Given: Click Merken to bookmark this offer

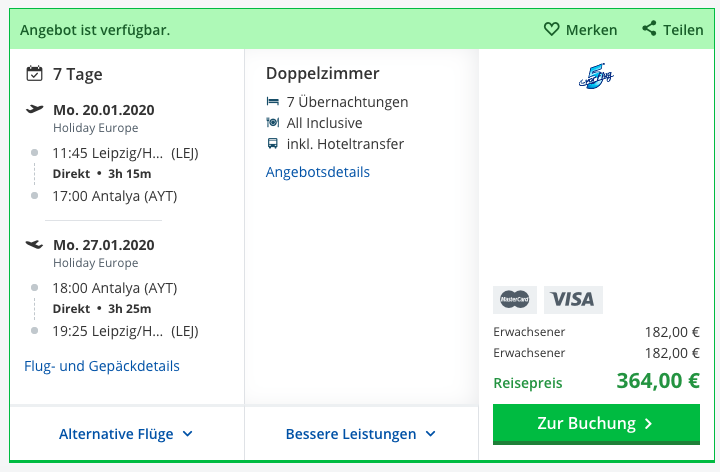Looking at the screenshot, I should click(591, 30).
